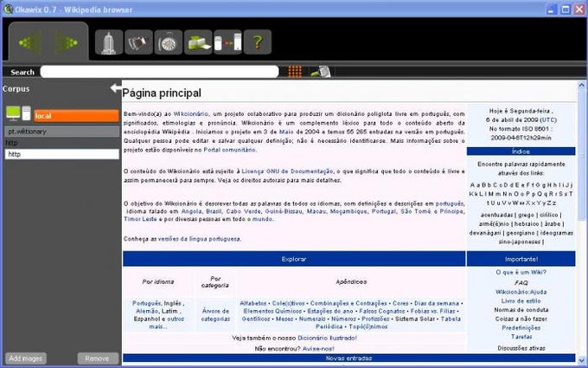Click the green printer icon

click(198, 42)
